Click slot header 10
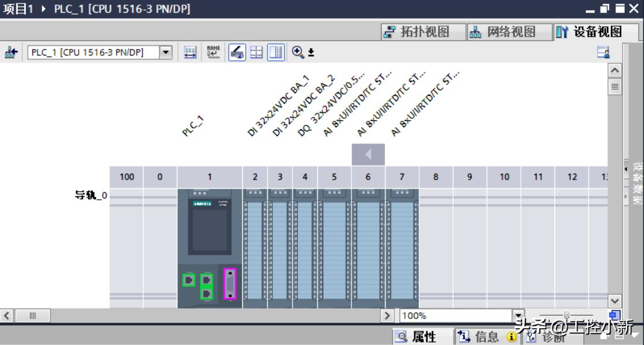 click(x=504, y=177)
